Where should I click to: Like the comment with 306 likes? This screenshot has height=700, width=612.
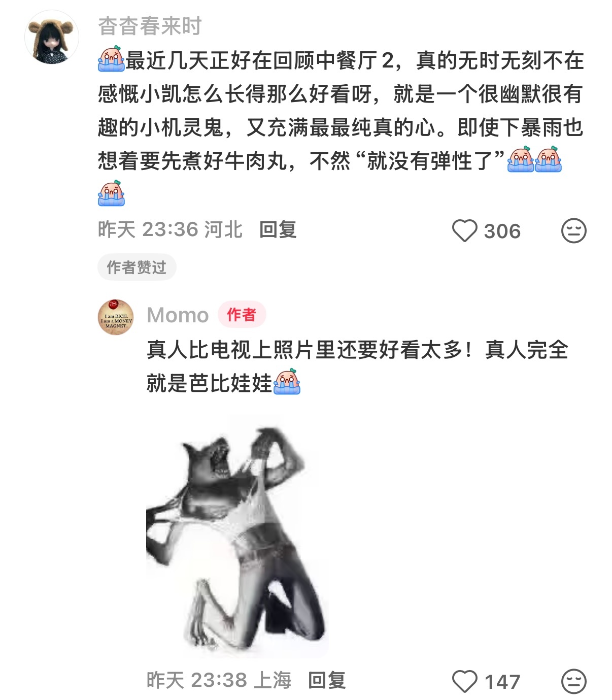click(x=464, y=231)
